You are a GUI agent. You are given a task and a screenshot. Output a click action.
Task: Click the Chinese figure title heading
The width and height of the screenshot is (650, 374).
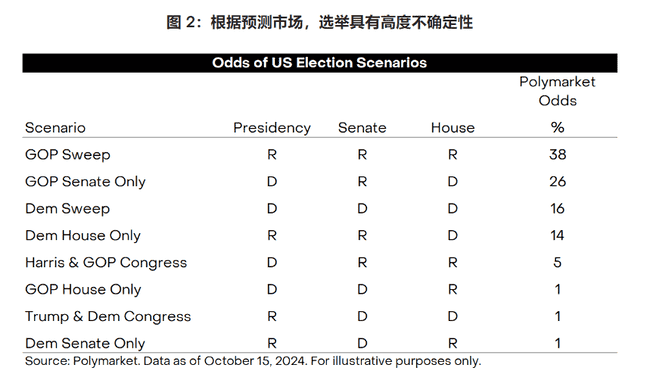319,22
